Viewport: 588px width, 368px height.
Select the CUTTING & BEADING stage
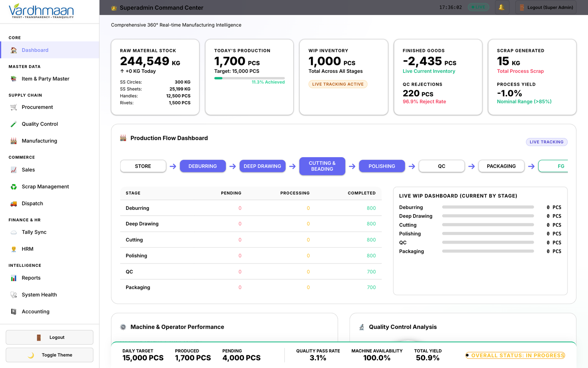click(322, 166)
